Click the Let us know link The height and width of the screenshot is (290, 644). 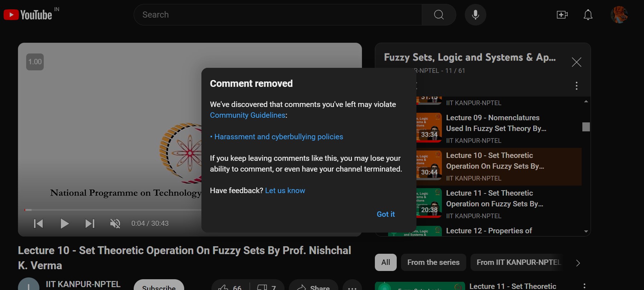point(285,191)
